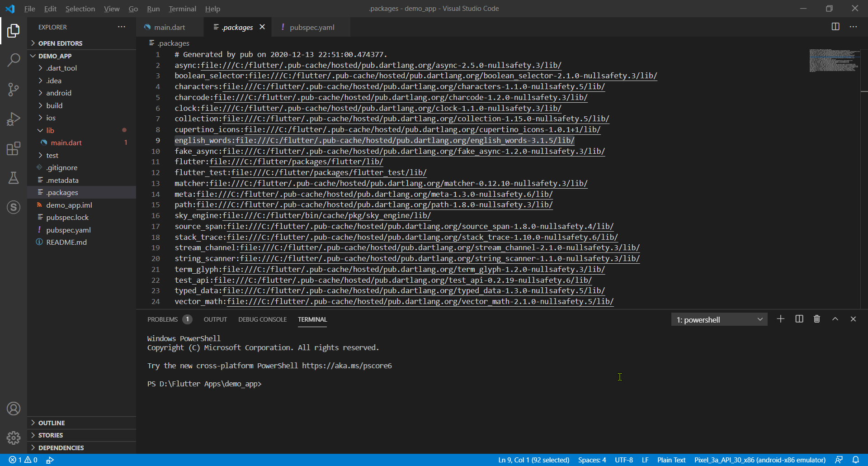Close the terminal panel
Screen dimensions: 868x466
tap(853, 319)
